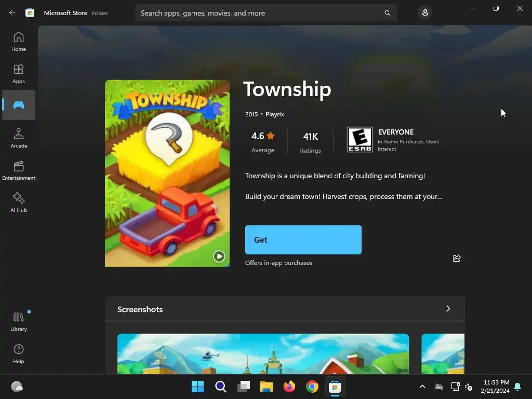Launch Google Chrome from the taskbar
Screen dimensions: 532x399
click(312, 387)
